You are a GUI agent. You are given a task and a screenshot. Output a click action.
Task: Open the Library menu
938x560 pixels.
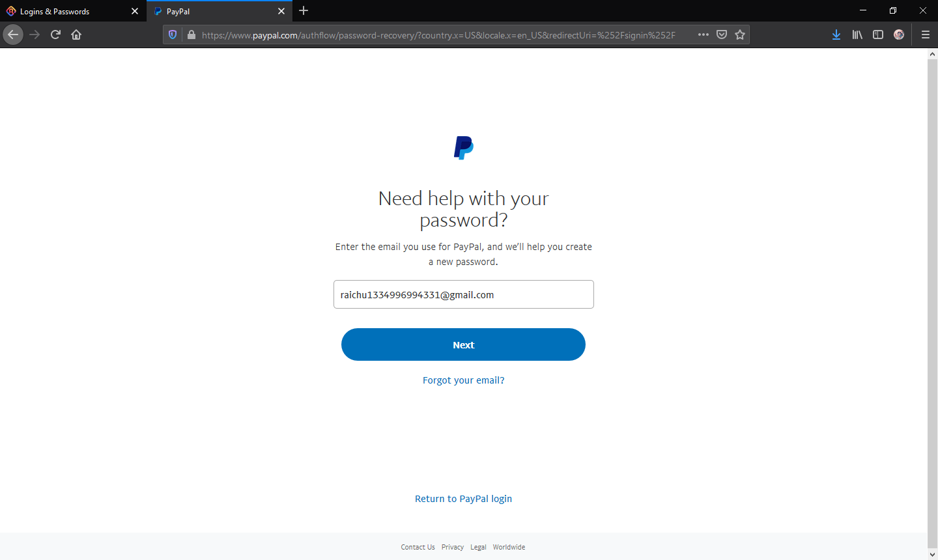[x=857, y=35]
